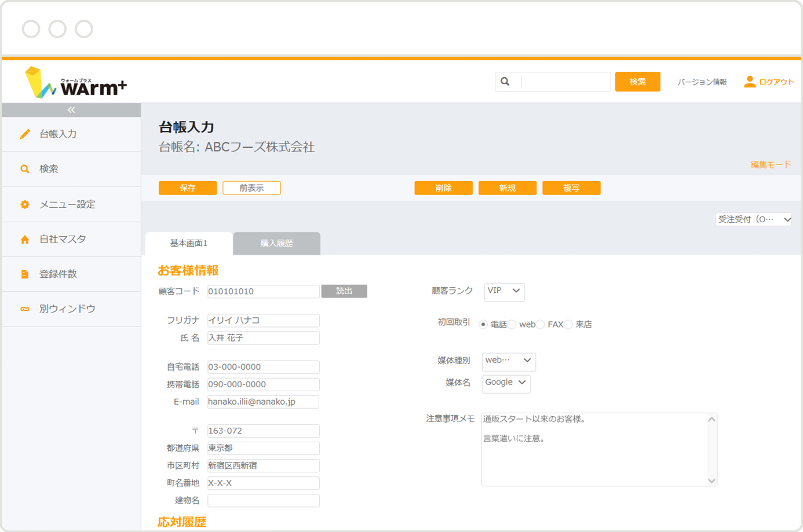
Task: Click the 保存 button
Action: point(188,188)
